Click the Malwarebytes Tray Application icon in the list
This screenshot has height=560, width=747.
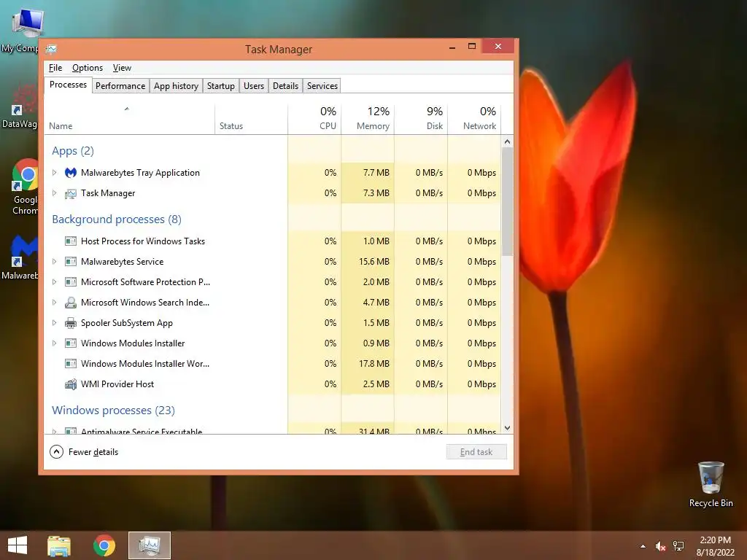(71, 173)
